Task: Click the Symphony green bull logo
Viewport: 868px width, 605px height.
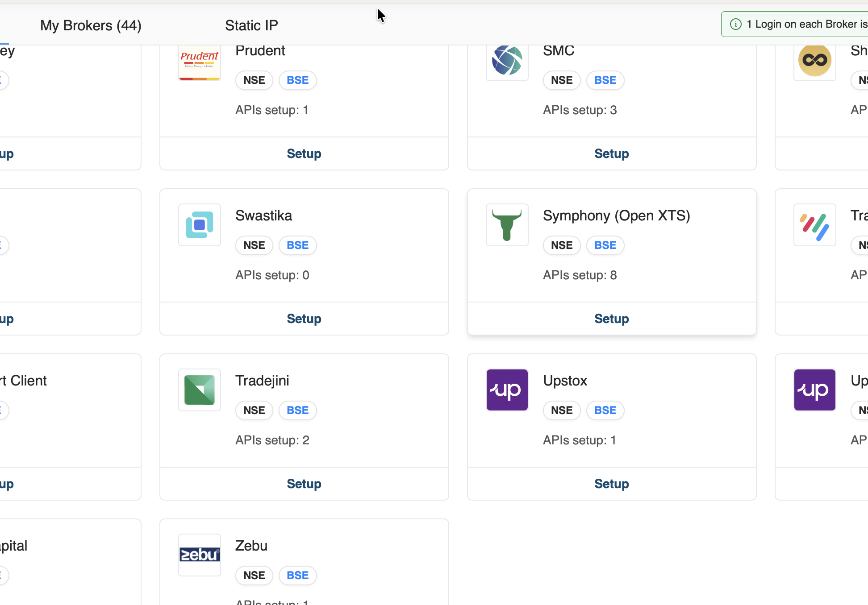Action: point(507,225)
